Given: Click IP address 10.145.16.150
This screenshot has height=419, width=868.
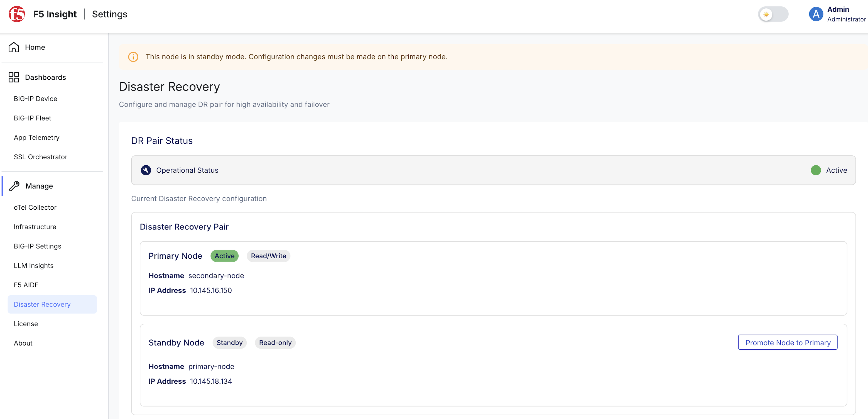Looking at the screenshot, I should (211, 291).
